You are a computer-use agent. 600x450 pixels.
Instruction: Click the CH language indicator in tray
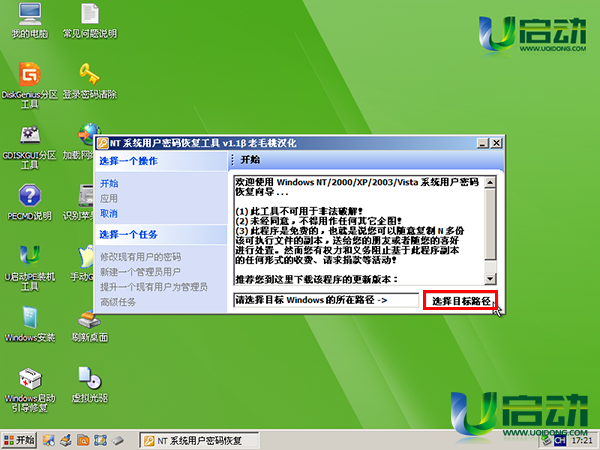pos(560,441)
